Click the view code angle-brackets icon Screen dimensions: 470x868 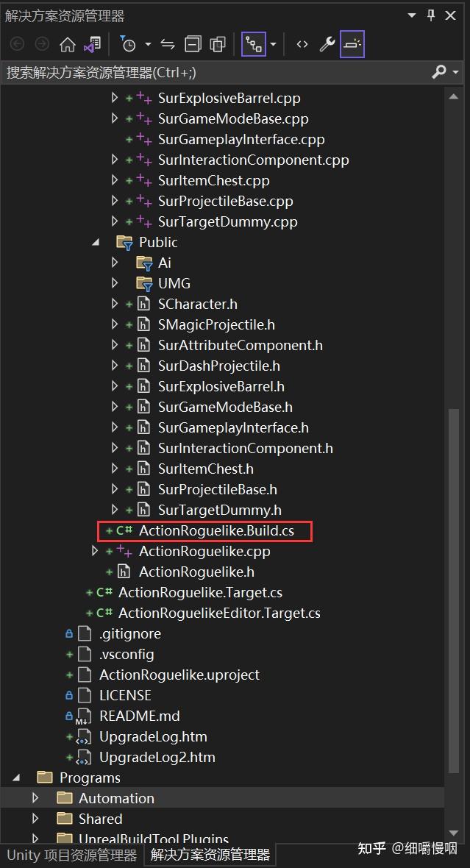(302, 45)
